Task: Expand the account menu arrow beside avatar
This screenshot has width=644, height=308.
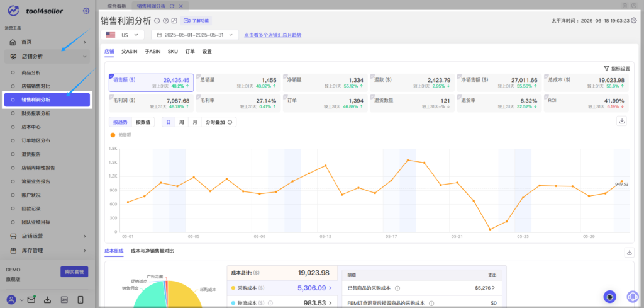Action: 21,300
